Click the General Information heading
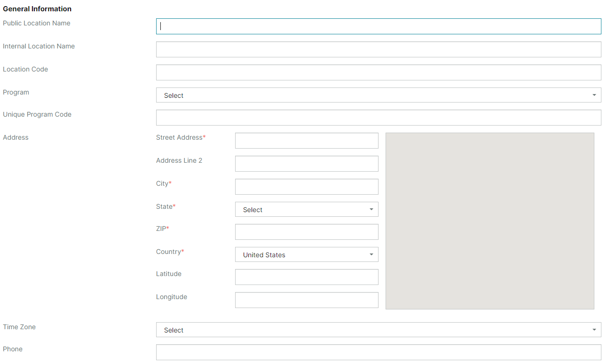This screenshot has height=364, width=608. click(37, 9)
